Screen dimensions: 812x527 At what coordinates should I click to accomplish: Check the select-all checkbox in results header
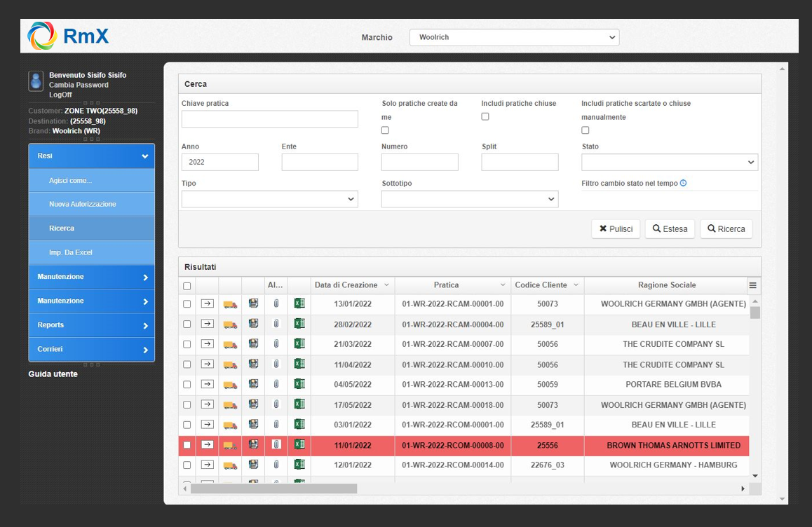click(187, 286)
